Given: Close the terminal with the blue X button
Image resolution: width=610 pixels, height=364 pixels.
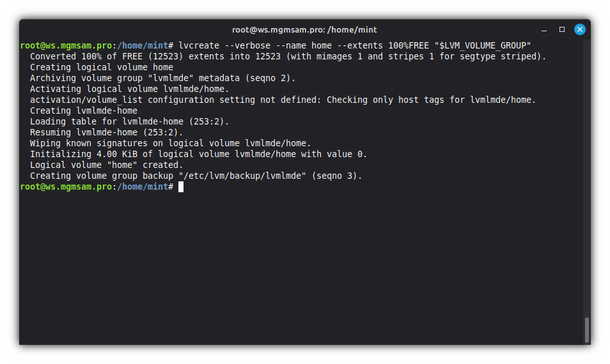Looking at the screenshot, I should 579,29.
